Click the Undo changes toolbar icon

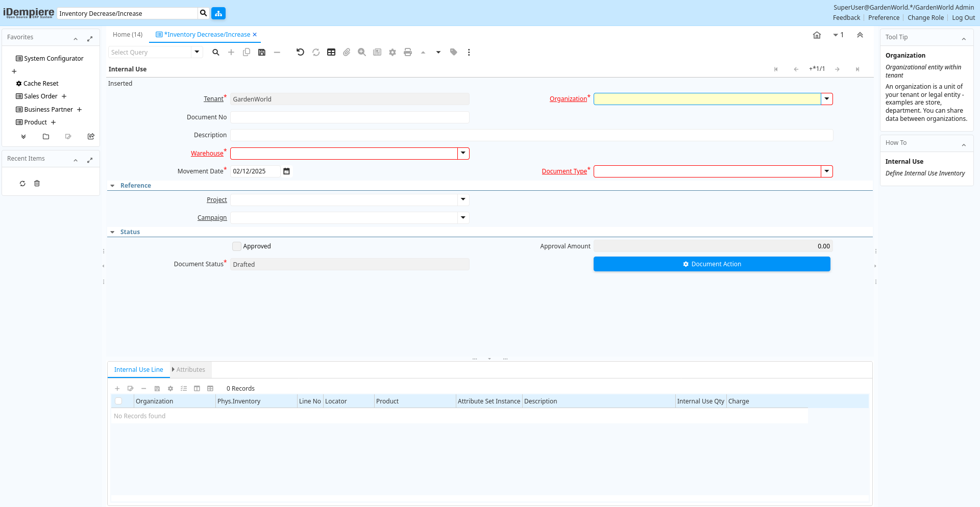[300, 53]
